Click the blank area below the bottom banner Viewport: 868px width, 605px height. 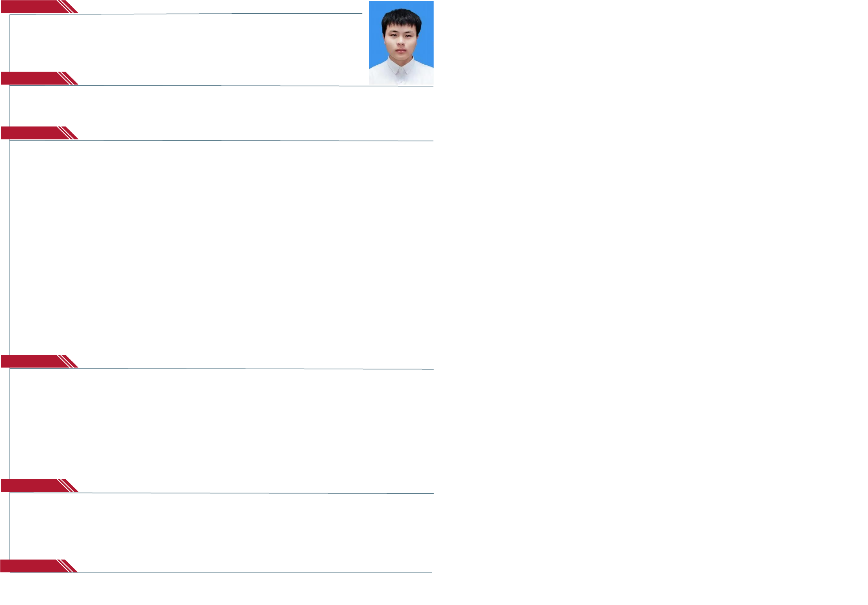pos(219,589)
